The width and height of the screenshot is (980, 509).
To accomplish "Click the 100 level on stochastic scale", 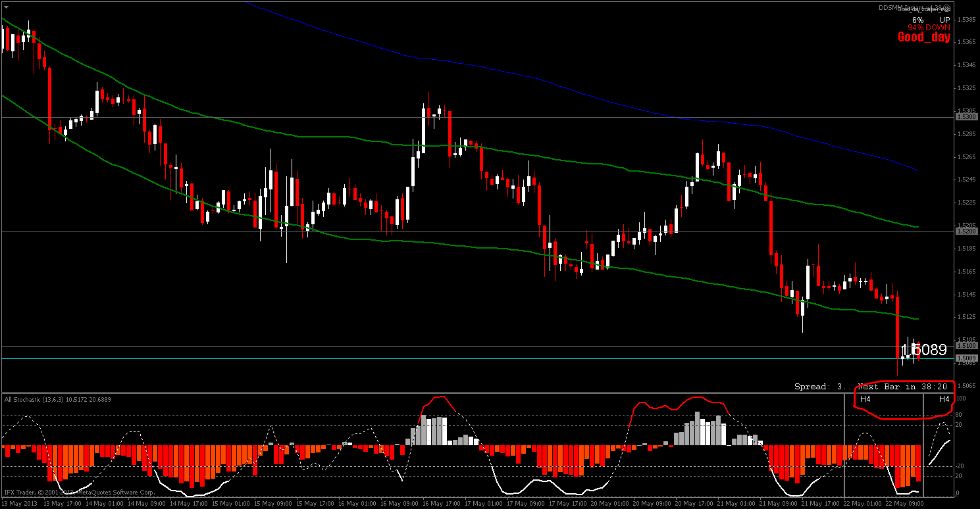I will pyautogui.click(x=962, y=399).
